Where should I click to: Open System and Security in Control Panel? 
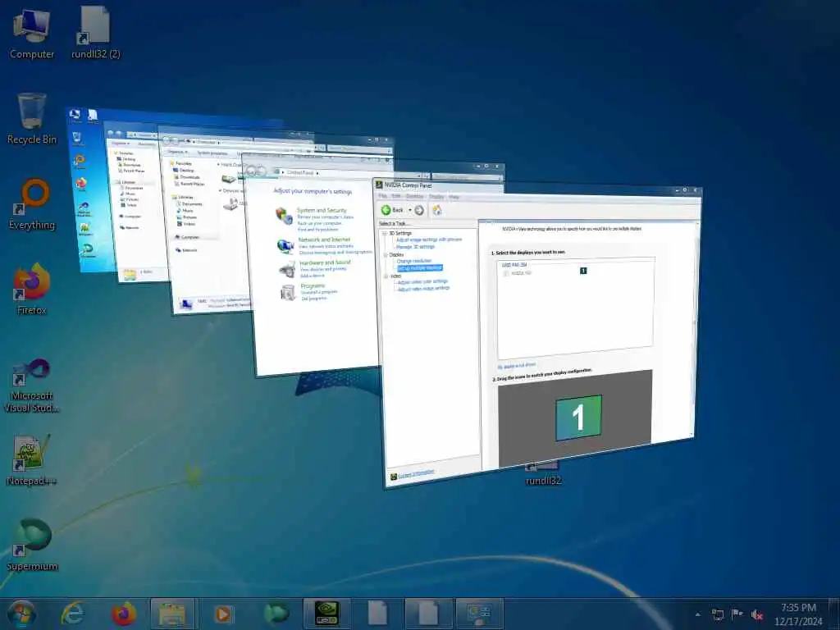322,211
